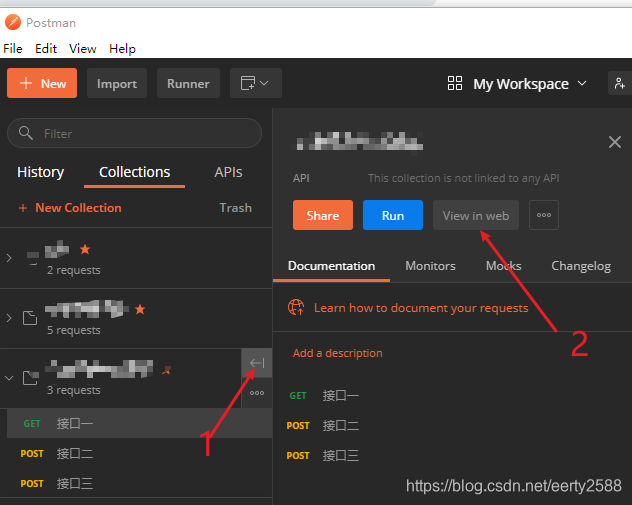Open the new tab/window dropdown icon
This screenshot has height=505, width=632.
tap(256, 83)
